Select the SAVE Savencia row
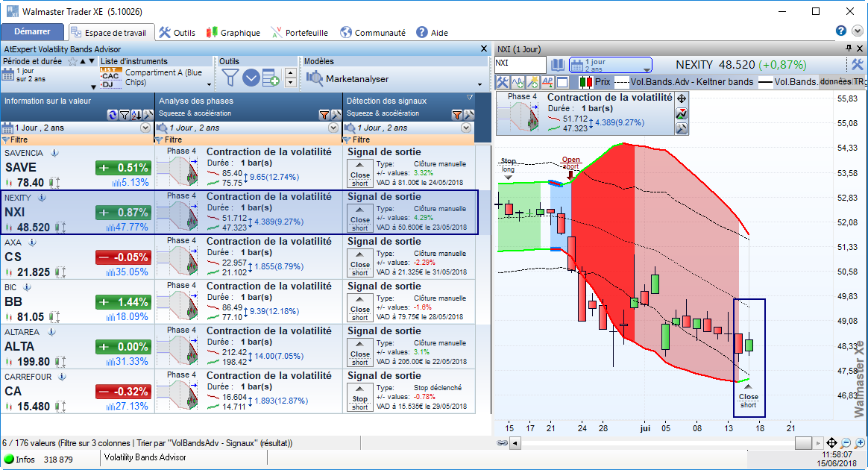Screen dimensions: 868x470 tap(238, 168)
